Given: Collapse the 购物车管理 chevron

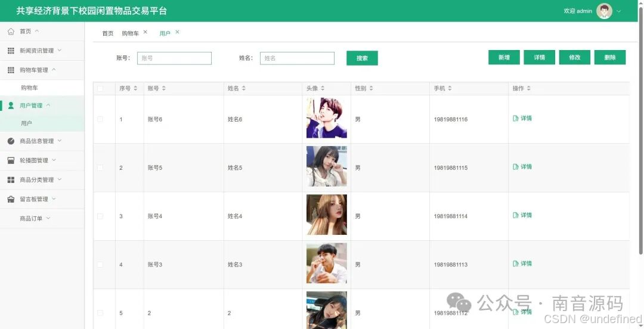Looking at the screenshot, I should [54, 70].
